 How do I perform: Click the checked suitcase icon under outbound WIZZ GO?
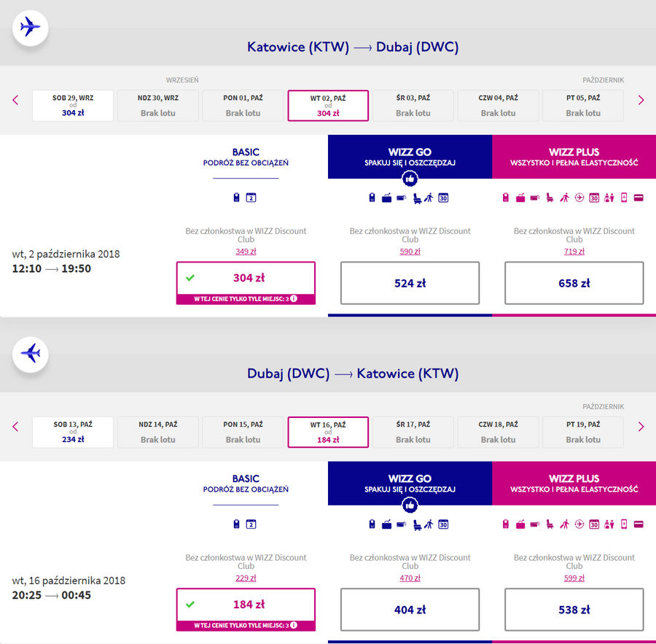[x=386, y=198]
